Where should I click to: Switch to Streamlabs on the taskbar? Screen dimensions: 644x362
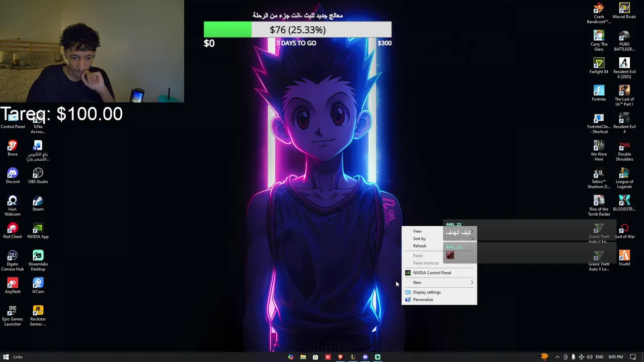click(x=378, y=357)
